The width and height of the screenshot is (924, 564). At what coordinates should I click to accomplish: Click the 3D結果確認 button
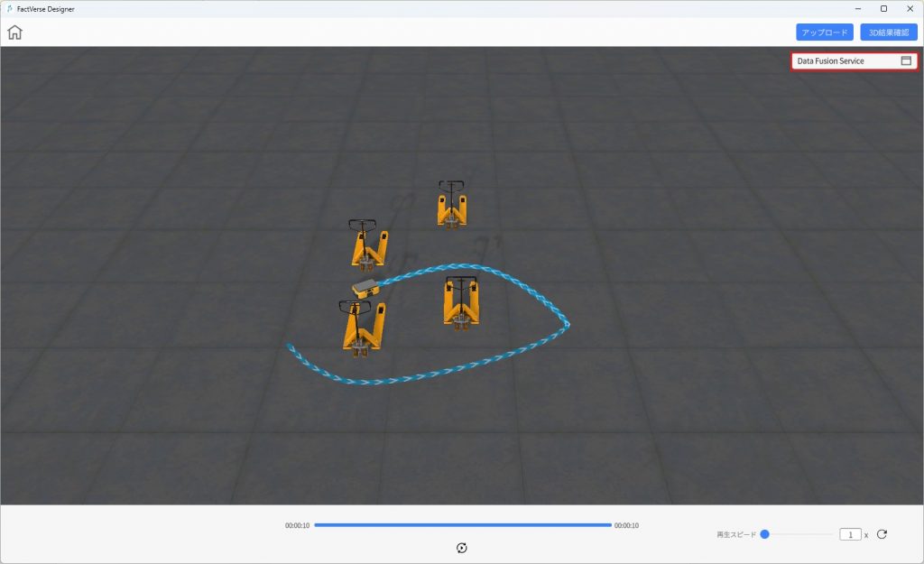(888, 32)
